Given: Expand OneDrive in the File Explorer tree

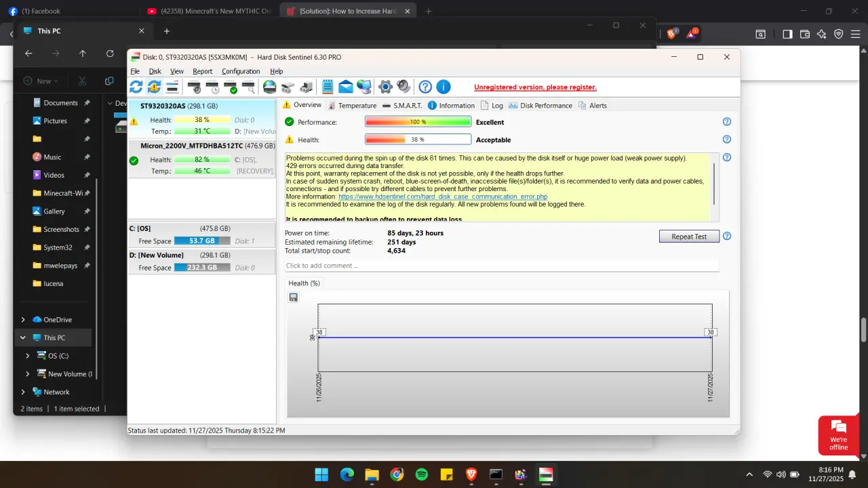Looking at the screenshot, I should point(23,320).
